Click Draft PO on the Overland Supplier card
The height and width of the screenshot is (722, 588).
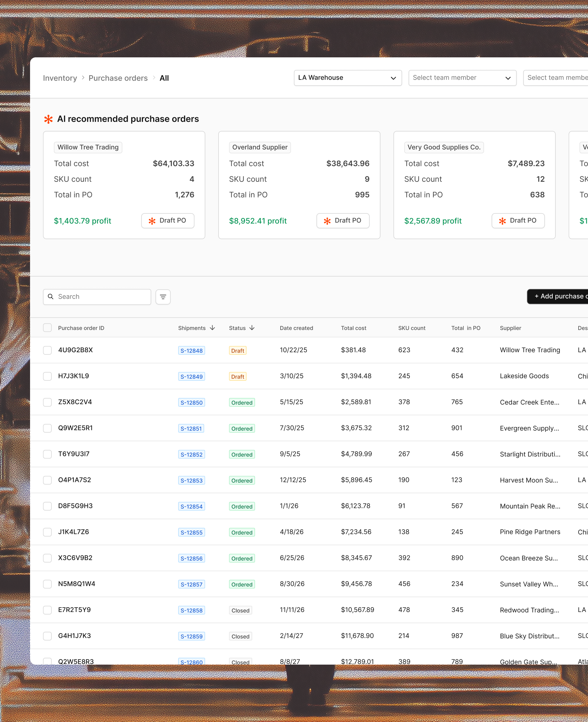coord(343,221)
